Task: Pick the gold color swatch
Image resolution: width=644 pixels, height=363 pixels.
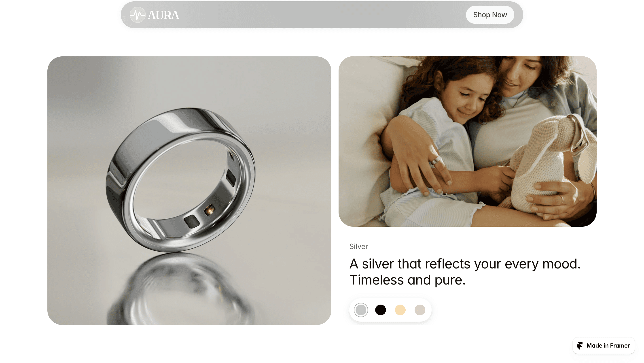Action: [400, 310]
